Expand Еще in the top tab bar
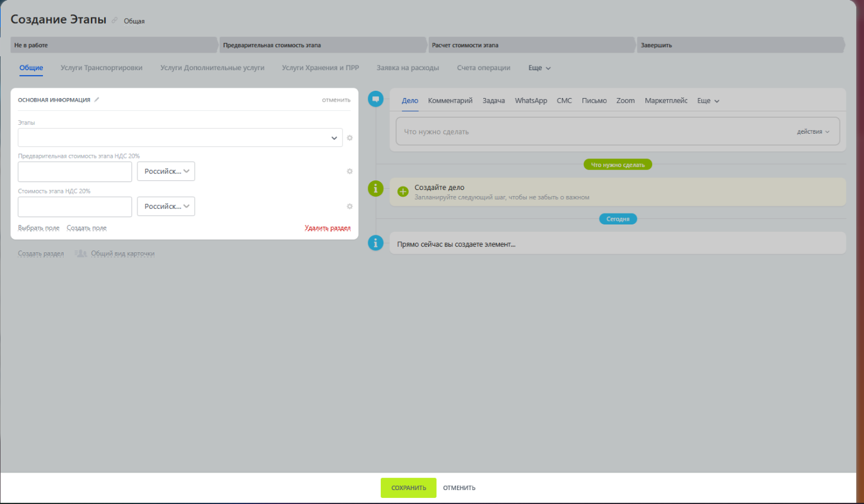 (539, 68)
